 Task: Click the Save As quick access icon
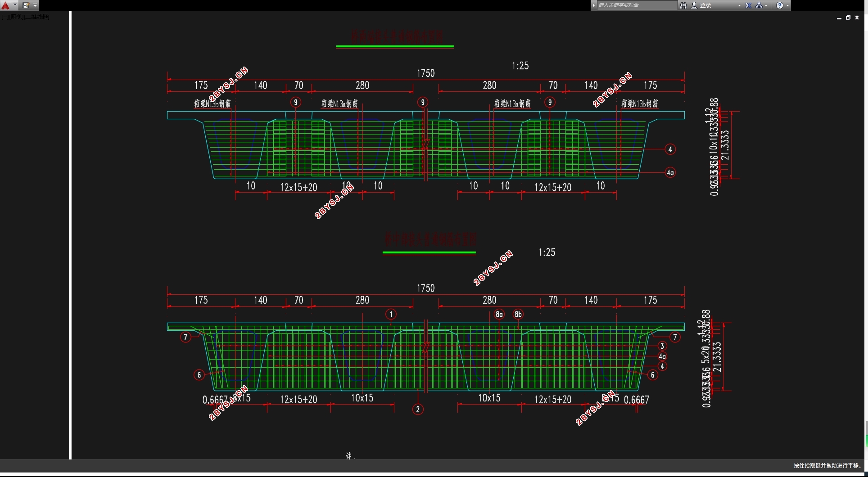coord(26,5)
